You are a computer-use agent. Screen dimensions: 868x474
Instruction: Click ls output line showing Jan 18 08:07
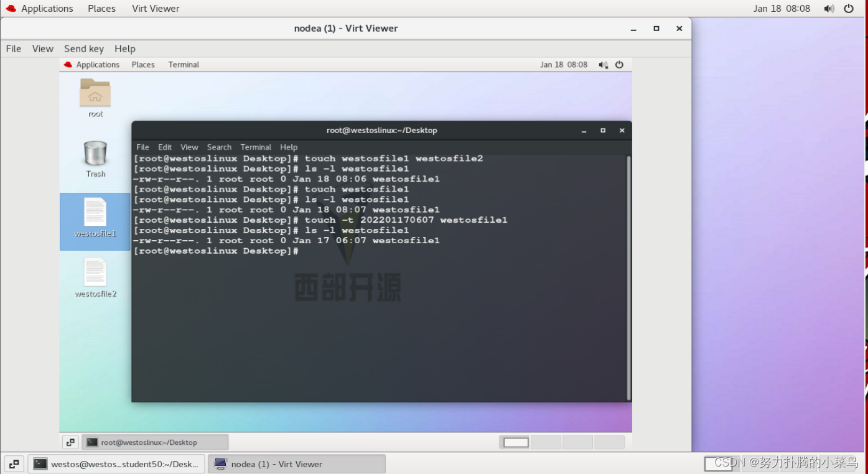pos(286,210)
